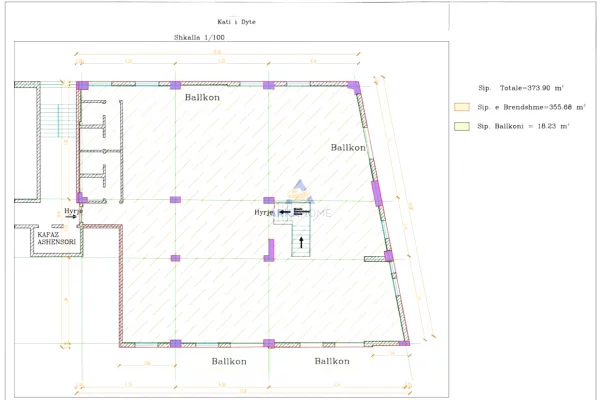The height and width of the screenshot is (400, 600).
Task: Click the upward arrow inside the internal staircase
Action: coord(301,242)
